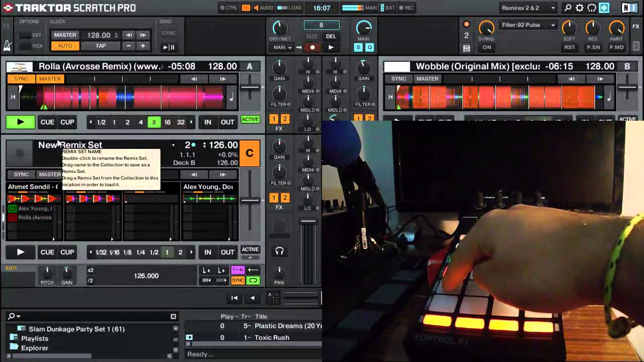
Task: Nudge Deck A tempo bend forward
Action: click(223, 79)
